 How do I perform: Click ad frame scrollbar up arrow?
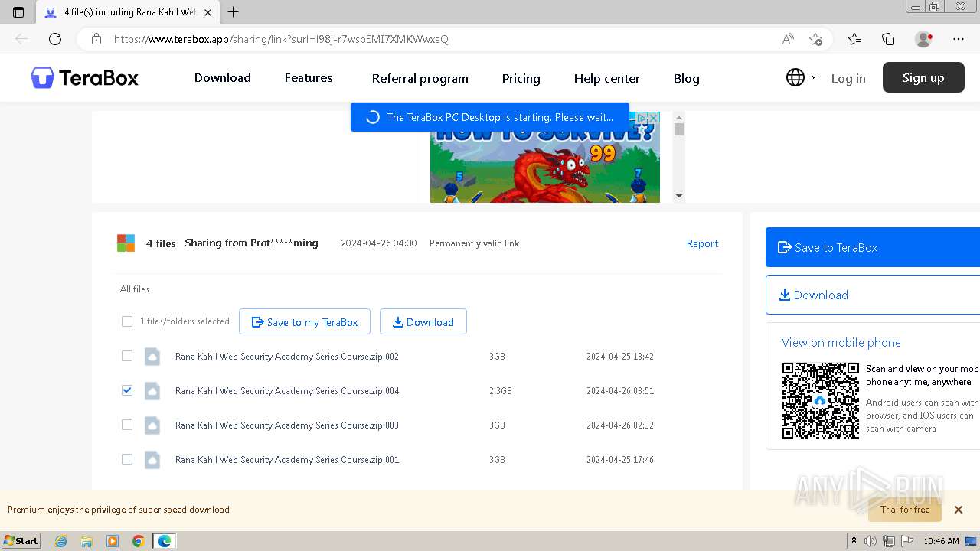[x=678, y=117]
